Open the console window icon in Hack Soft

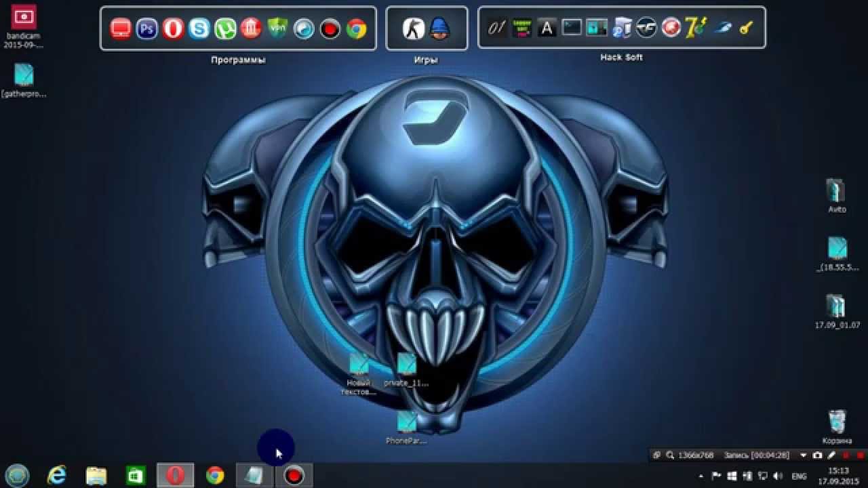572,28
